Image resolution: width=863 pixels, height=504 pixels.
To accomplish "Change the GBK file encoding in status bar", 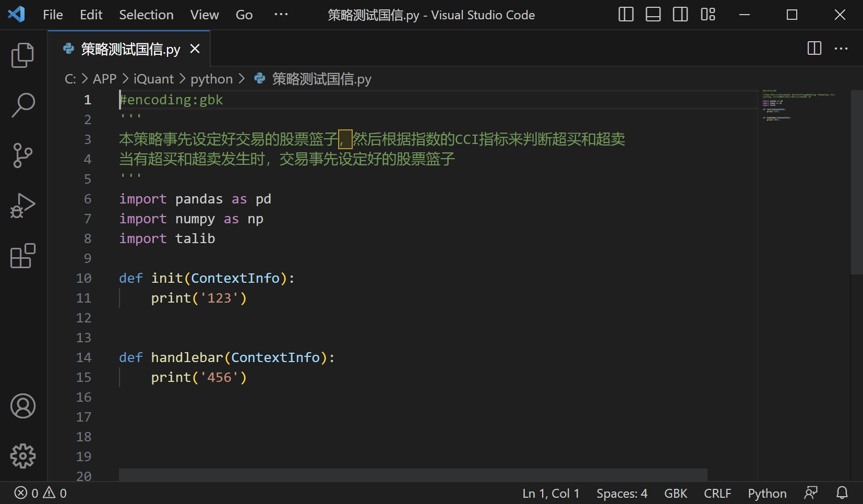I will (x=675, y=493).
